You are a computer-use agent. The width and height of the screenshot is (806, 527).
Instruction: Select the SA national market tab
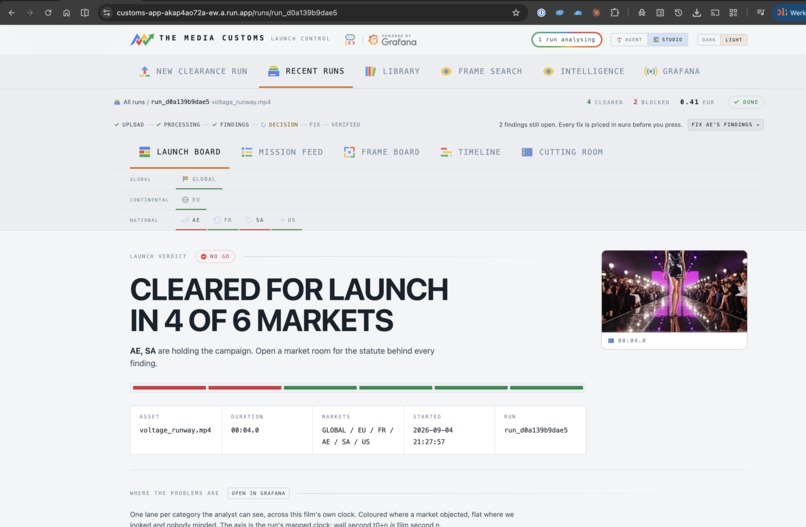[254, 220]
